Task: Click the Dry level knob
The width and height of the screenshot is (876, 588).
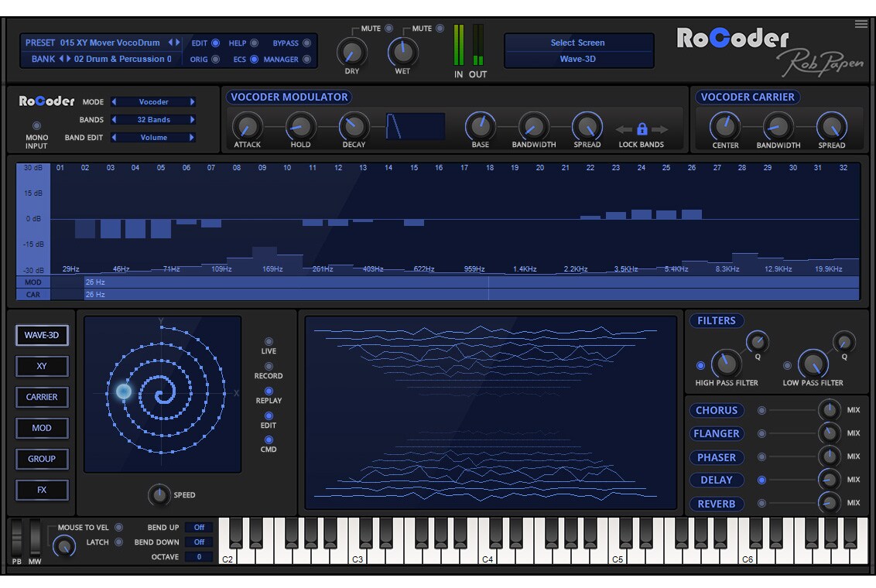Action: coord(351,53)
